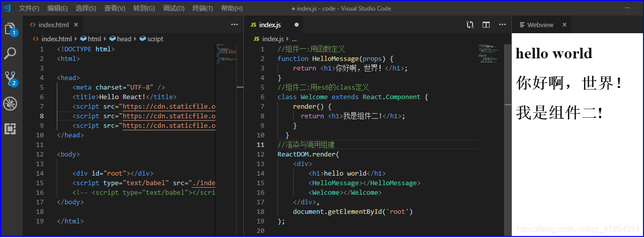Open the 帮助(H) menu

[232, 9]
